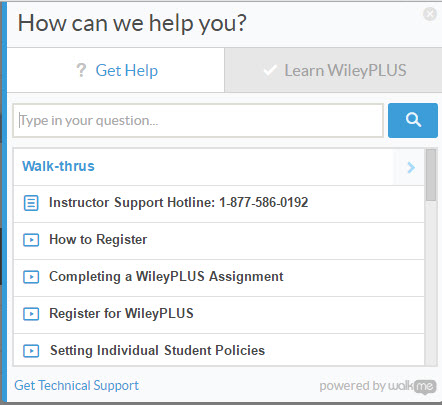Viewport: 442px width, 405px height.
Task: Focus the Type in your question field
Action: point(198,120)
